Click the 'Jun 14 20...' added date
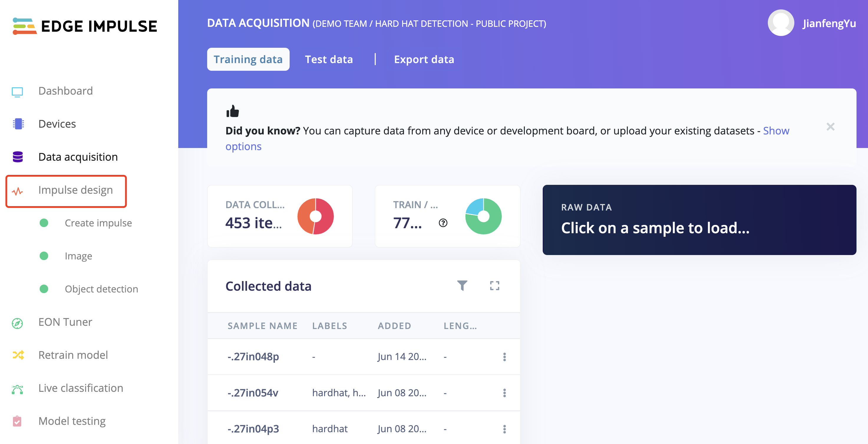The image size is (868, 444). click(x=402, y=357)
